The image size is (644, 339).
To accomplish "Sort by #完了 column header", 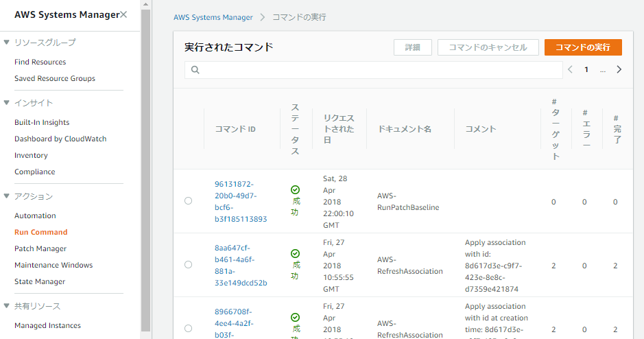I will coord(617,129).
